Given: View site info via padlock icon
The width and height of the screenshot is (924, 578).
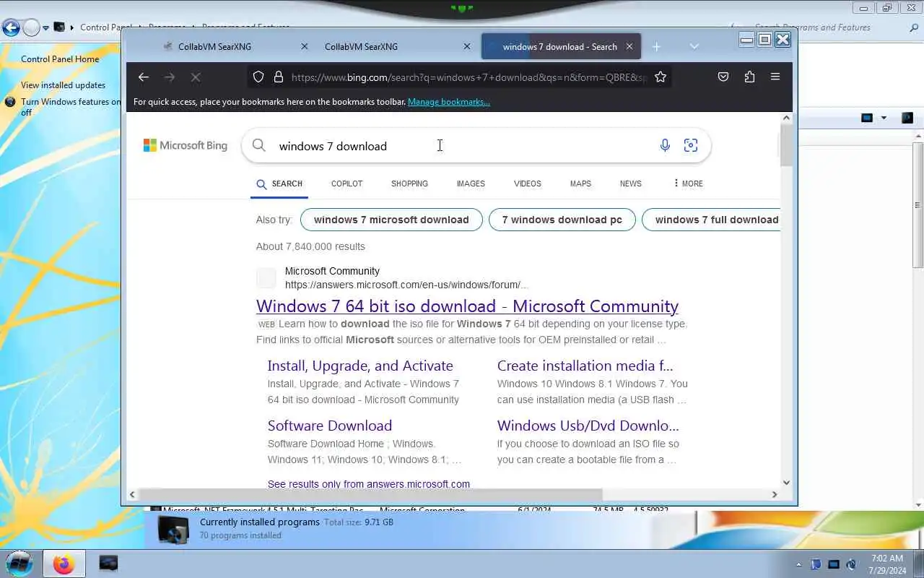Looking at the screenshot, I should [x=279, y=77].
